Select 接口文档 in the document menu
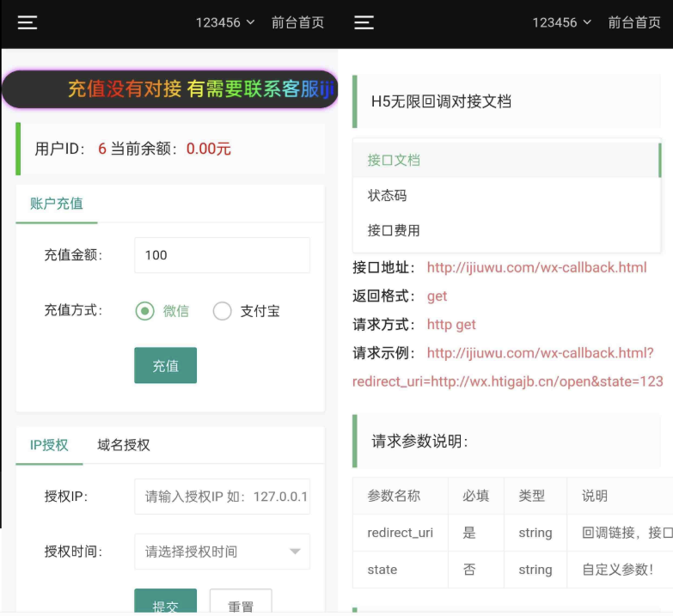Viewport: 673px width, 616px height. pyautogui.click(x=394, y=160)
